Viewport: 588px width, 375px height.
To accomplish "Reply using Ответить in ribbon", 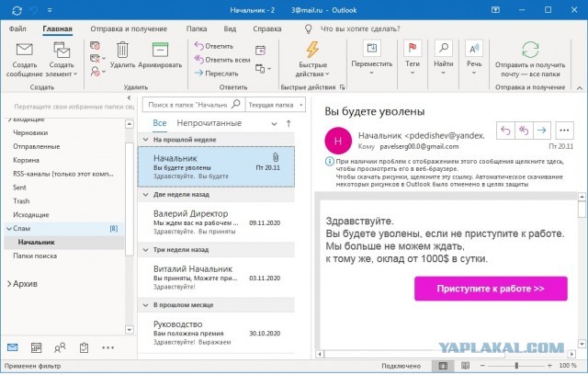I will tap(214, 46).
